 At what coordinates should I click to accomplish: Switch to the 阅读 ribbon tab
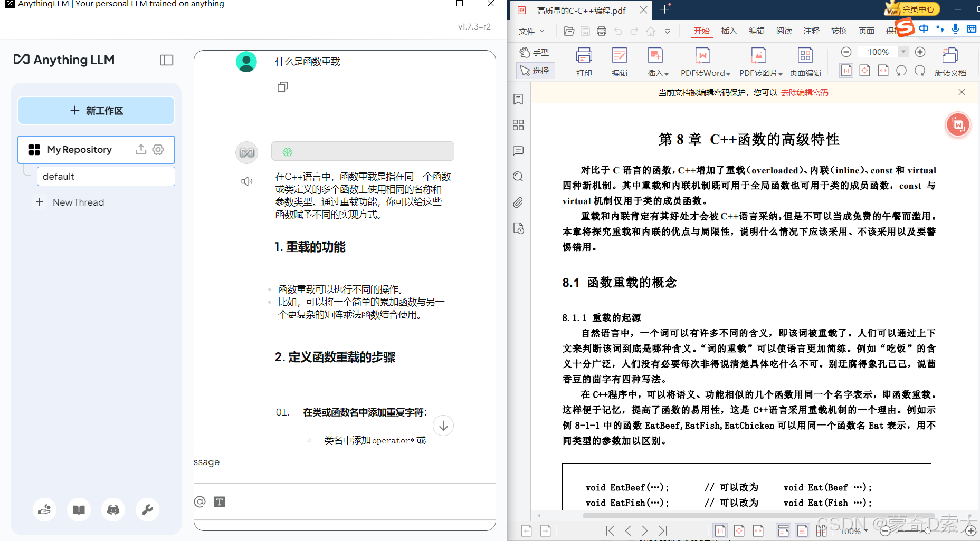784,31
